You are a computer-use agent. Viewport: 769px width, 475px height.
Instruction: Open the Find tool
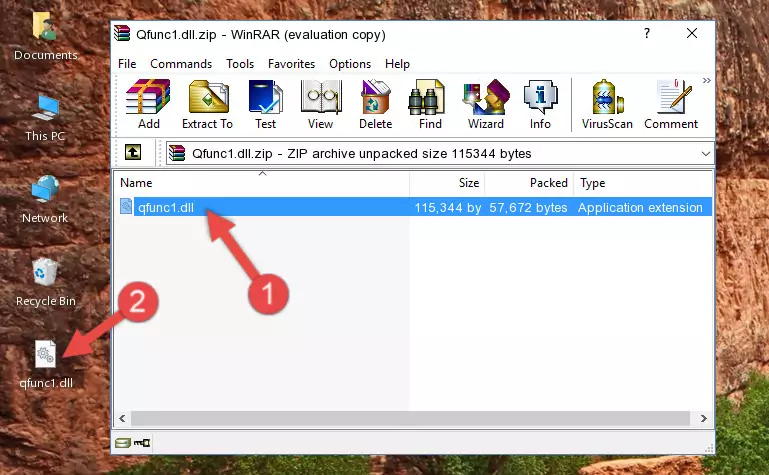pos(430,104)
